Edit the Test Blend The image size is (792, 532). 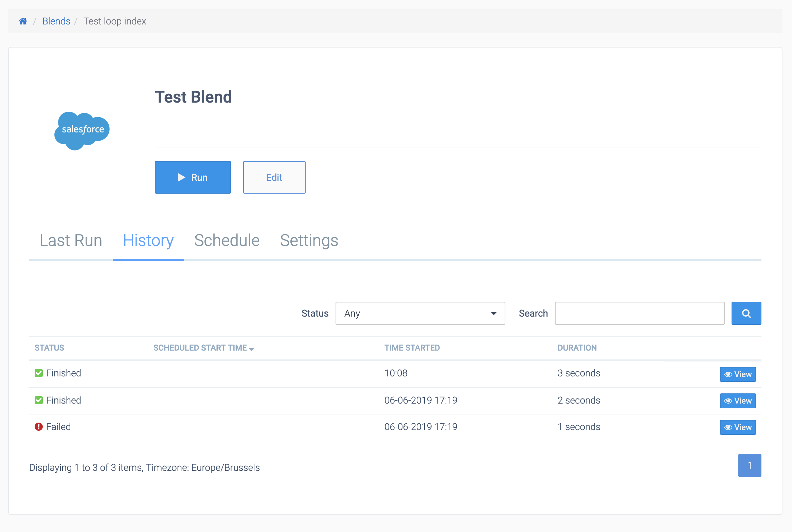(x=274, y=177)
